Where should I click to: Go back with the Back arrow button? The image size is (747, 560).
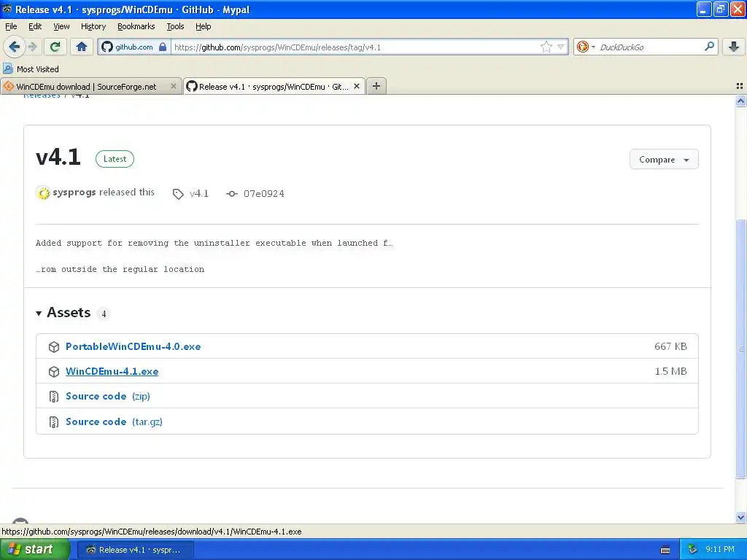coord(14,47)
